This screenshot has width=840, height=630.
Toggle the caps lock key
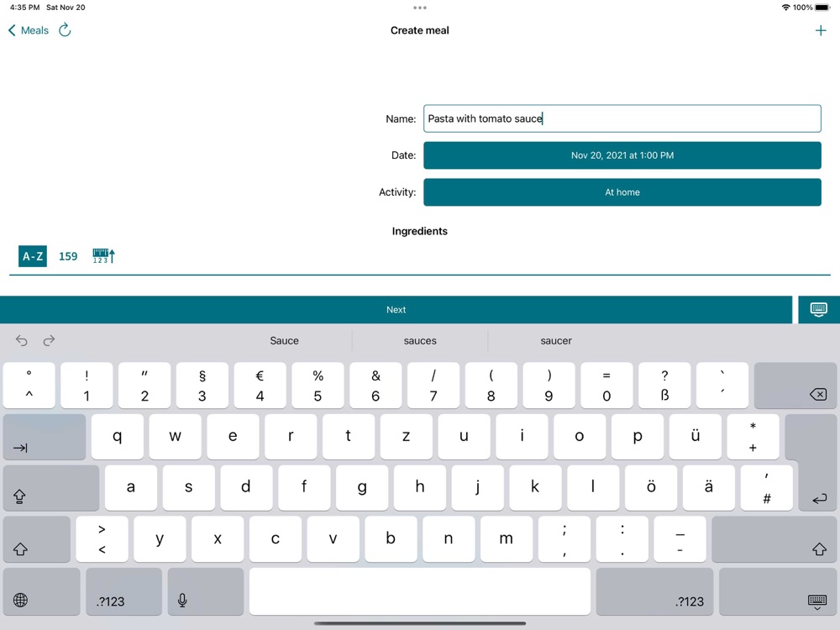(x=51, y=488)
